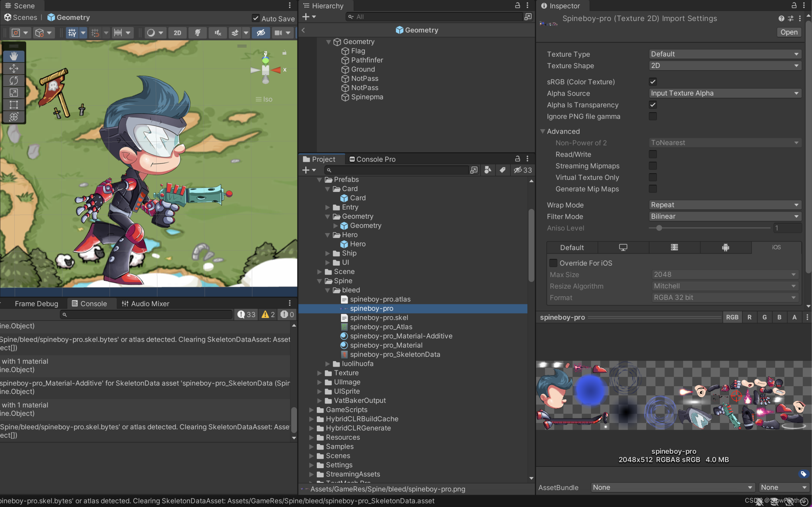This screenshot has width=812, height=507.
Task: Show the RGB channel preview of spineboy-pro
Action: point(732,317)
